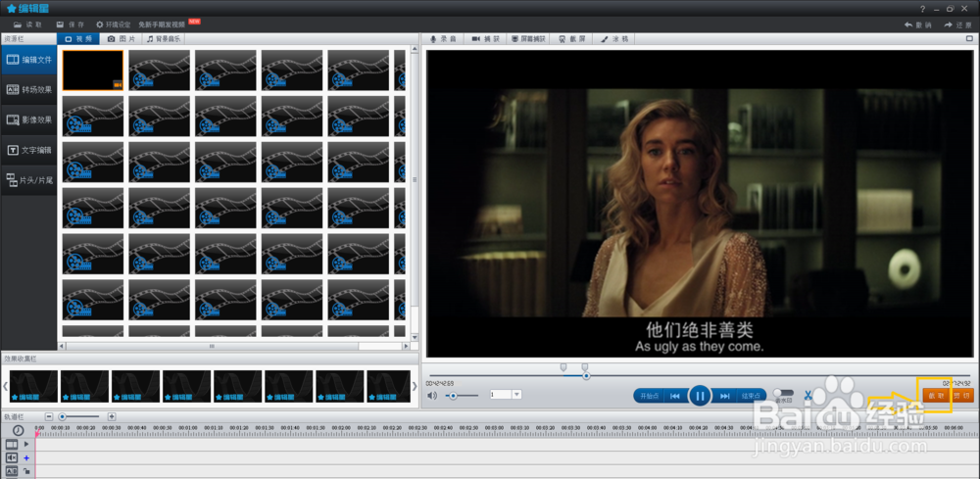The height and width of the screenshot is (479, 980).
Task: Adjust the preview volume slider
Action: click(462, 396)
